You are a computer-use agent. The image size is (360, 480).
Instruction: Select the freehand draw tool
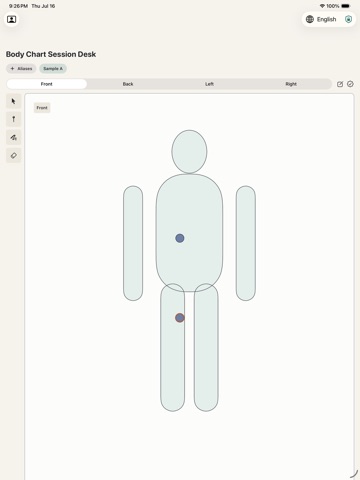tap(14, 137)
